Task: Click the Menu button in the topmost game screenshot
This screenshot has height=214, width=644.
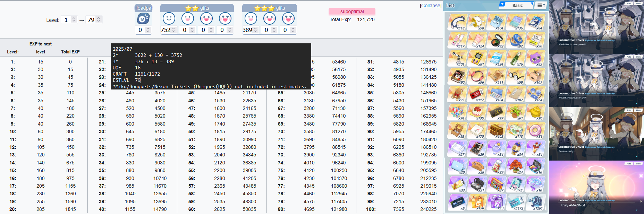Action: coord(638,3)
